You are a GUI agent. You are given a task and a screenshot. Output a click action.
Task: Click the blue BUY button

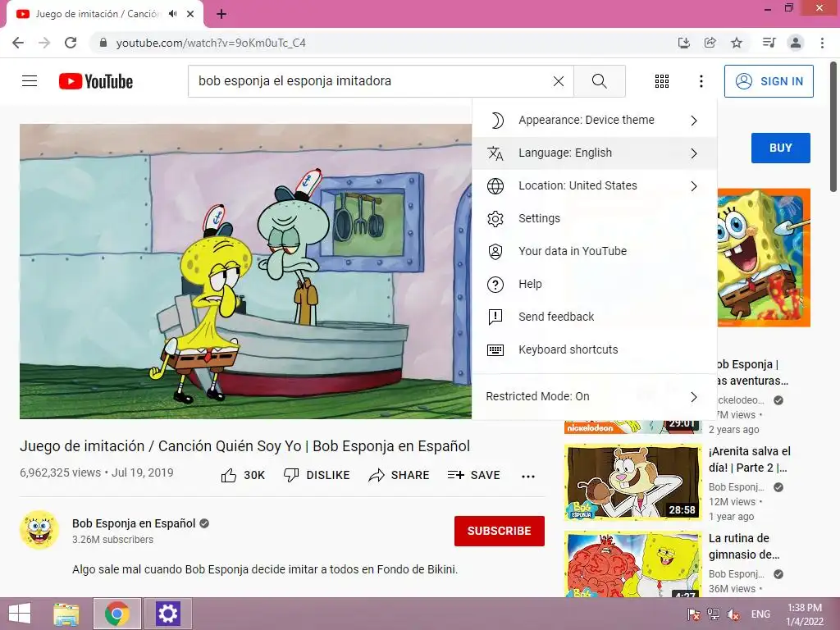pyautogui.click(x=781, y=148)
